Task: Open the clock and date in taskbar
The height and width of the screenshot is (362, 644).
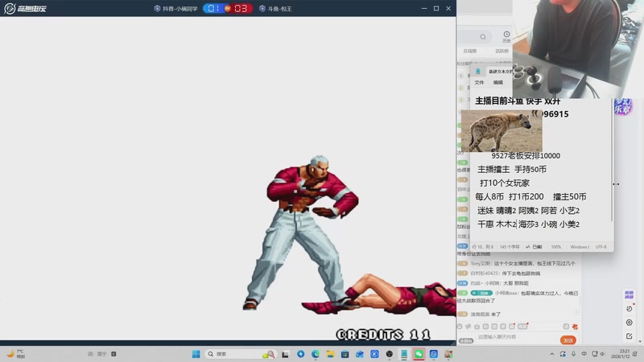Action: 620,354
